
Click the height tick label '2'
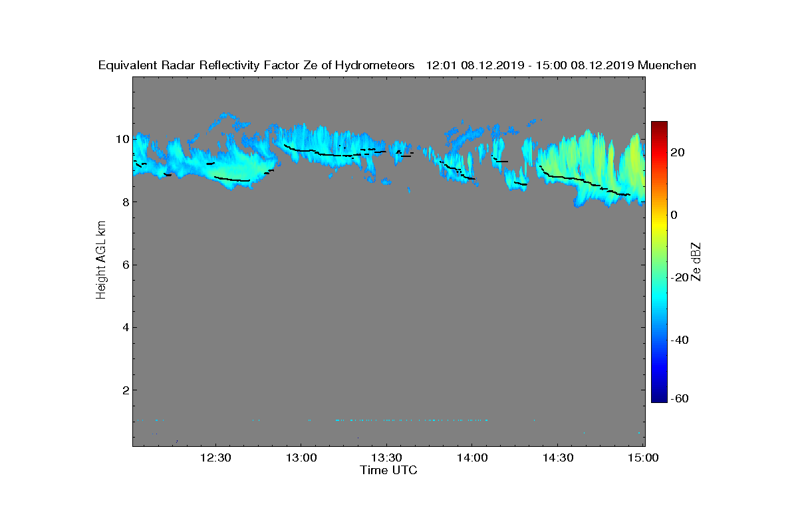[x=125, y=390]
